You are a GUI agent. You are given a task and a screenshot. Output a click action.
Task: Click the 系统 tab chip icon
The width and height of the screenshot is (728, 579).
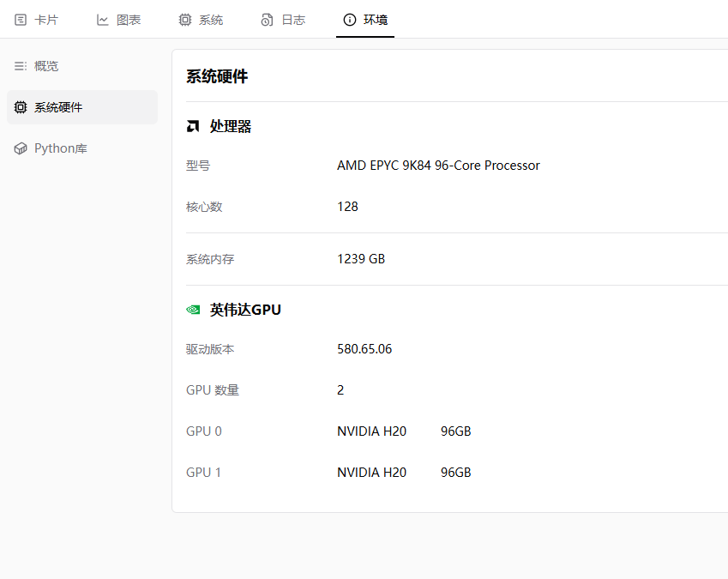click(184, 20)
